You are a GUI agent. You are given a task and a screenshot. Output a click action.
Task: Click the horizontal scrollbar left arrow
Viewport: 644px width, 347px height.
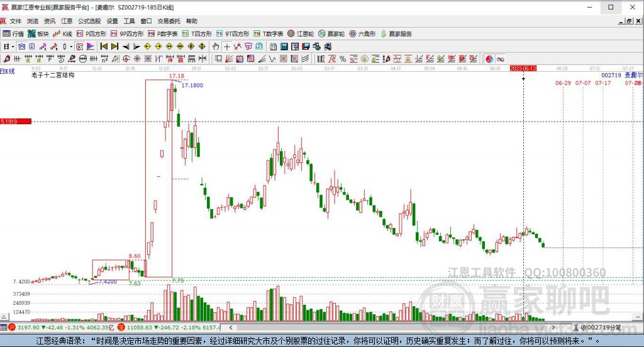(231, 327)
